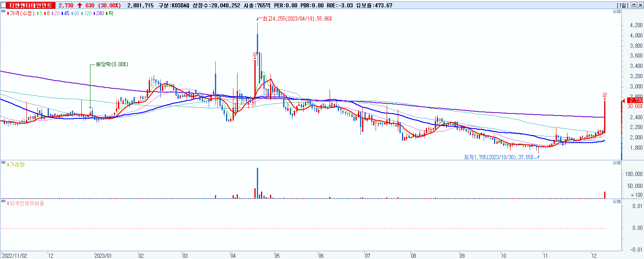Click the 거래량 indicator label
Screen dimensions: 644x259
(16, 164)
